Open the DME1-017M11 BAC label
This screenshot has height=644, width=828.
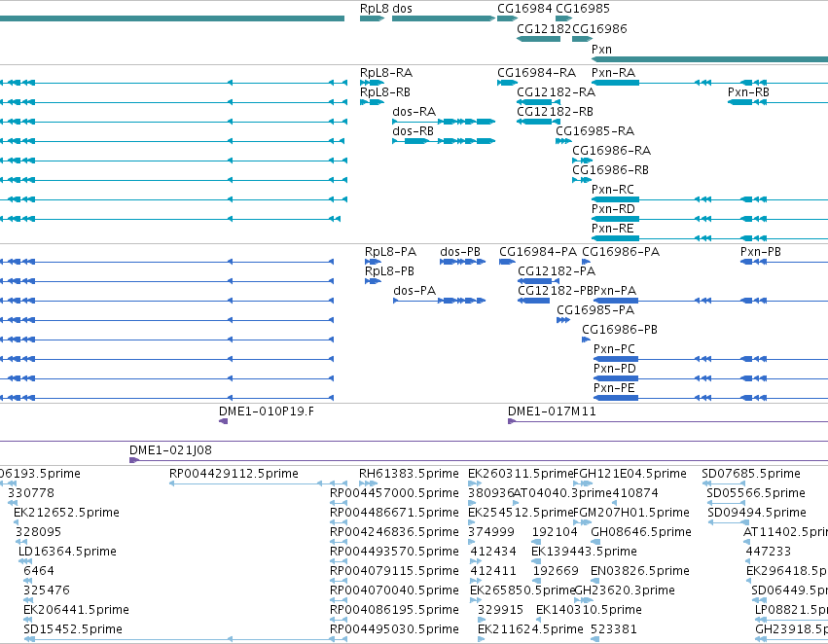coord(552,411)
